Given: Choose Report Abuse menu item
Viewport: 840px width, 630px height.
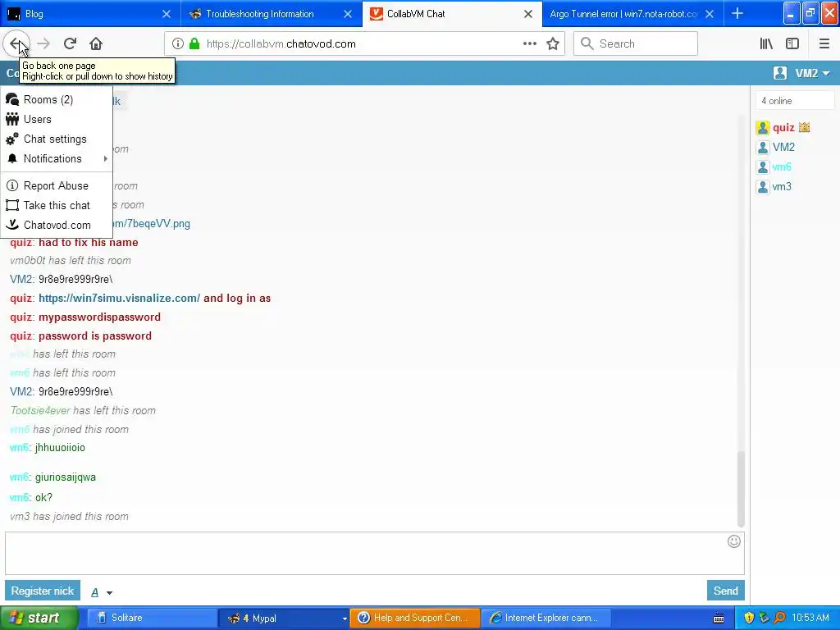Looking at the screenshot, I should (57, 186).
